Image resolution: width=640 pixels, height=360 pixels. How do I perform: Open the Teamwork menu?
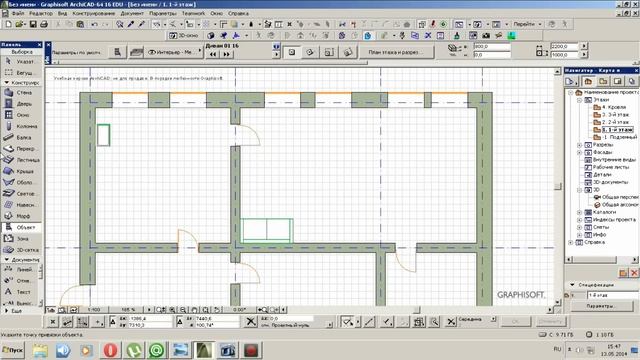pyautogui.click(x=193, y=13)
